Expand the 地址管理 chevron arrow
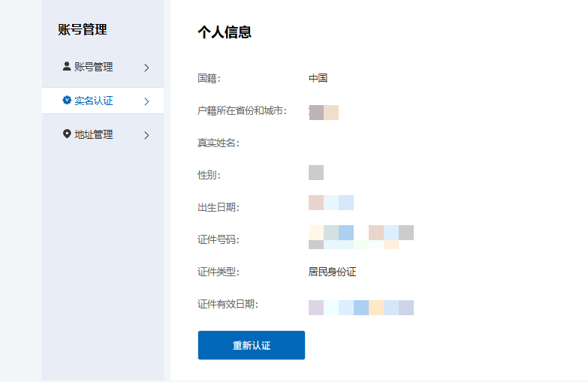 [146, 135]
